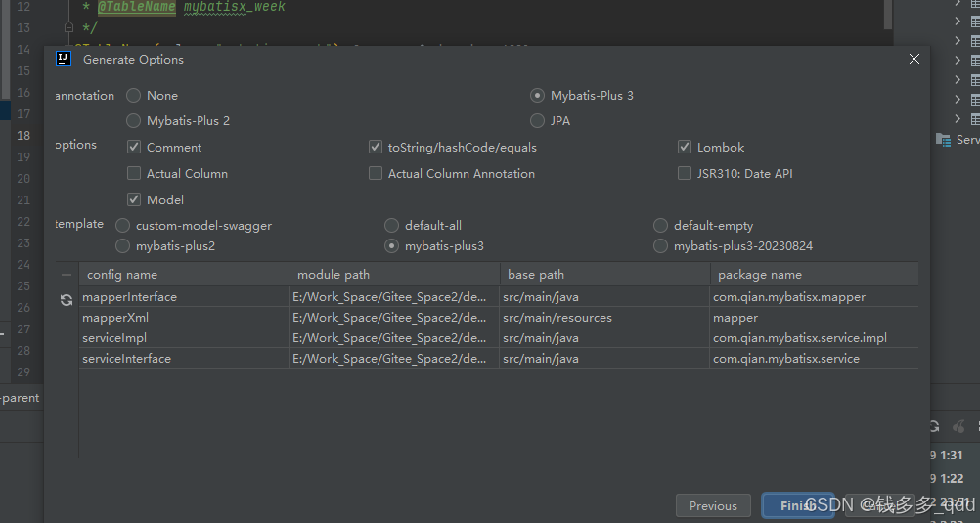The image size is (980, 523).
Task: Click the Finish button
Action: tap(798, 505)
